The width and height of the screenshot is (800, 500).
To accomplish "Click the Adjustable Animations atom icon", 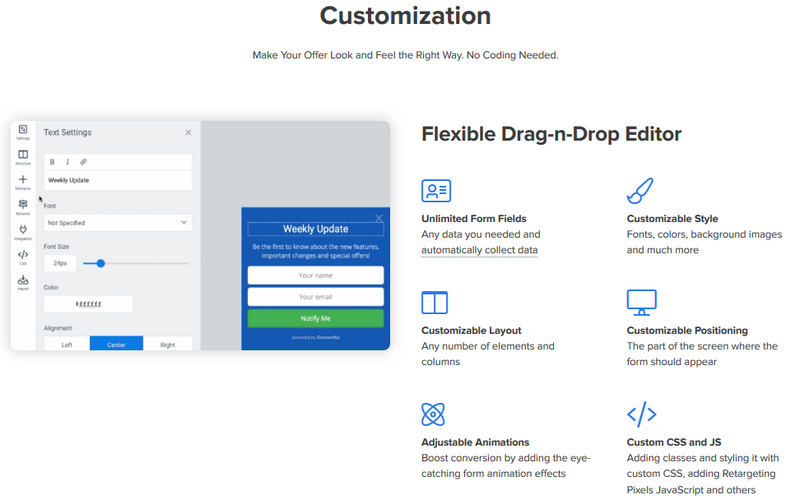I will [433, 414].
